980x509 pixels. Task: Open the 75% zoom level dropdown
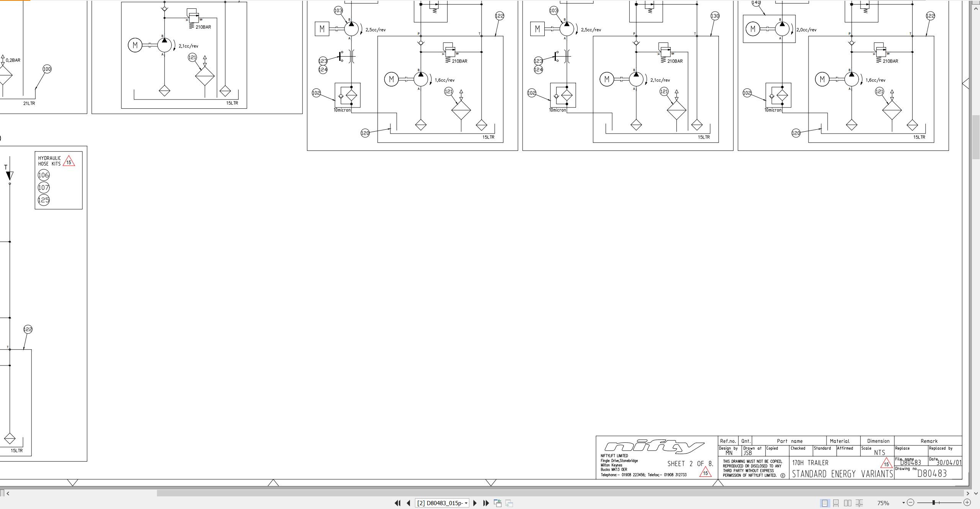(x=903, y=503)
